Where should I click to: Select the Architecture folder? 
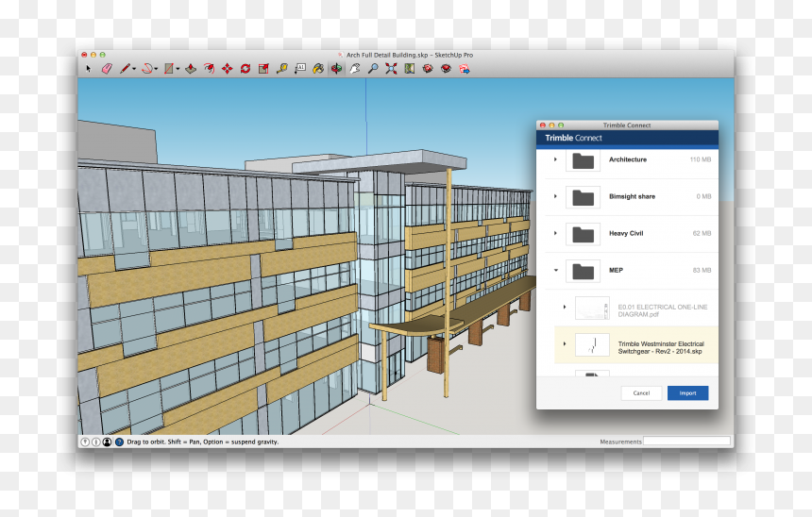[x=628, y=160]
